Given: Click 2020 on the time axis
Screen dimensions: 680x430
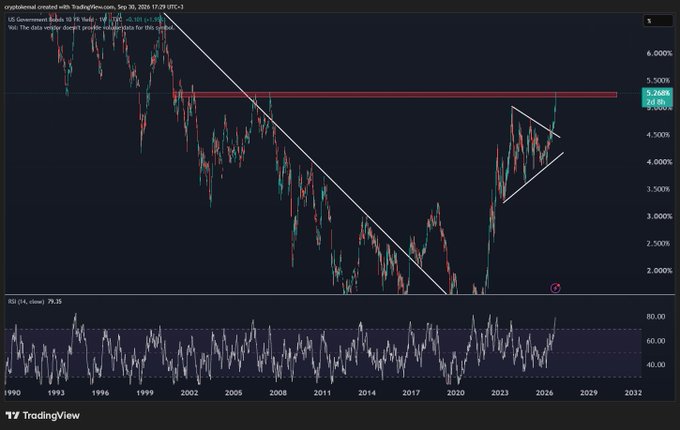Looking at the screenshot, I should [455, 393].
